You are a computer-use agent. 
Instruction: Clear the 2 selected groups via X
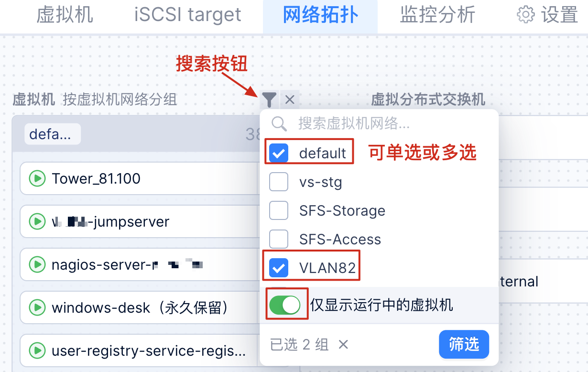(x=343, y=344)
